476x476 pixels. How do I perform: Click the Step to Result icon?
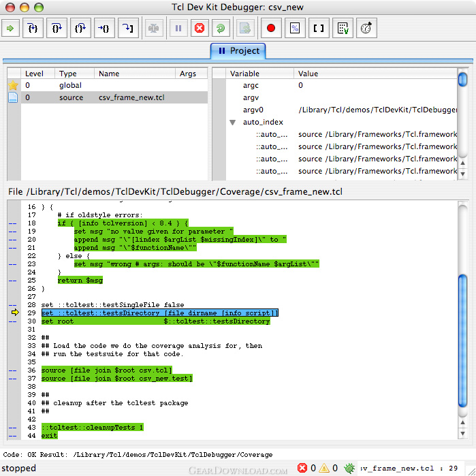pos(128,28)
